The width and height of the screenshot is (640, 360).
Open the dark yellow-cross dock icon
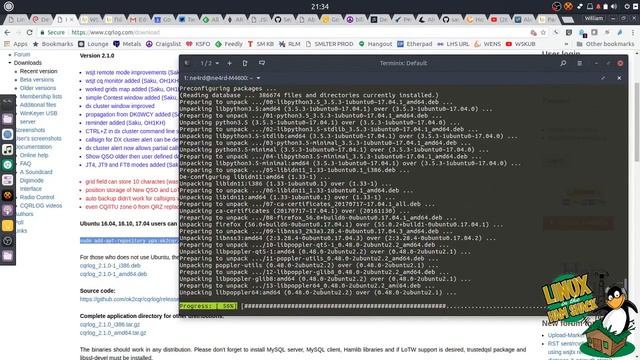[7, 195]
